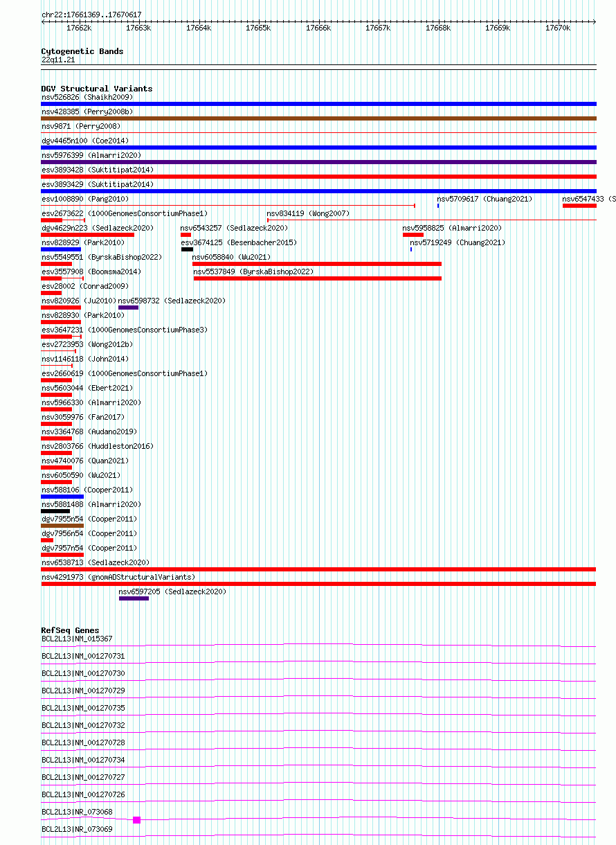Click nsv588106 (Cooper2011) label
This screenshot has width=616, height=845.
[x=87, y=490]
